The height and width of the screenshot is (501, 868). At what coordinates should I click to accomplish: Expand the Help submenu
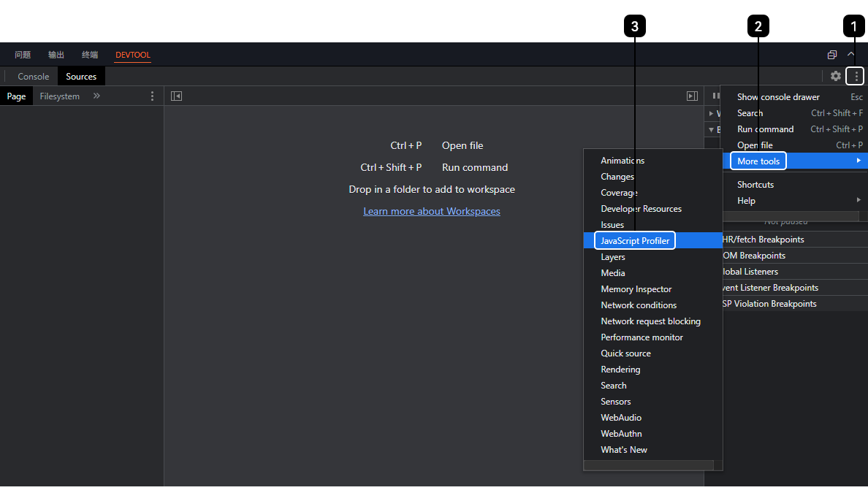[x=795, y=200]
